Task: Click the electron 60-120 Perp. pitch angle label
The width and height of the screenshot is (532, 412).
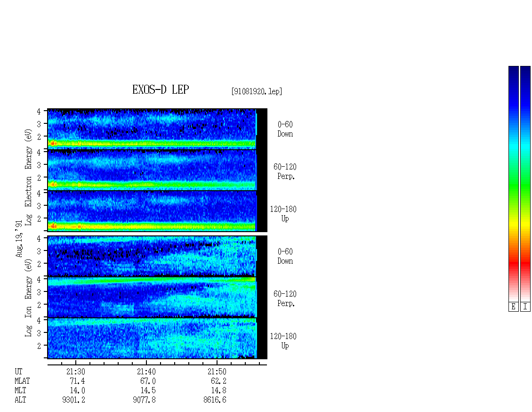Action: click(285, 171)
